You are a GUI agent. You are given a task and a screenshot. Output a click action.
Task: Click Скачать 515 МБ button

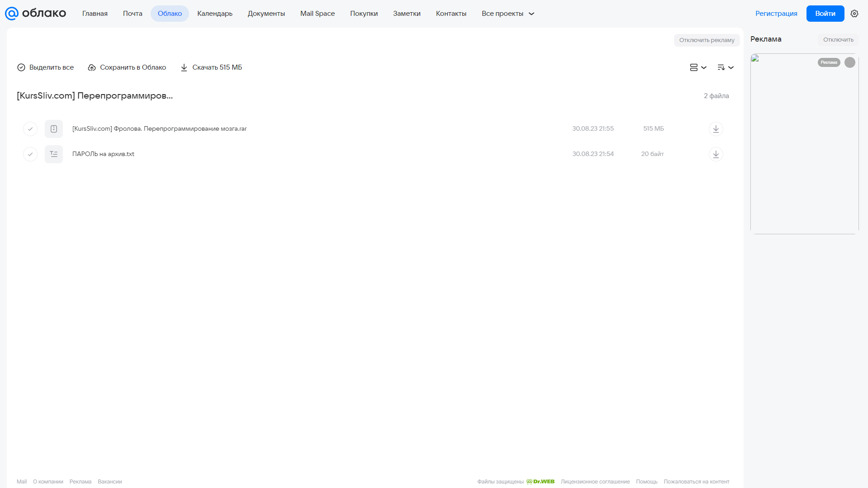[211, 67]
